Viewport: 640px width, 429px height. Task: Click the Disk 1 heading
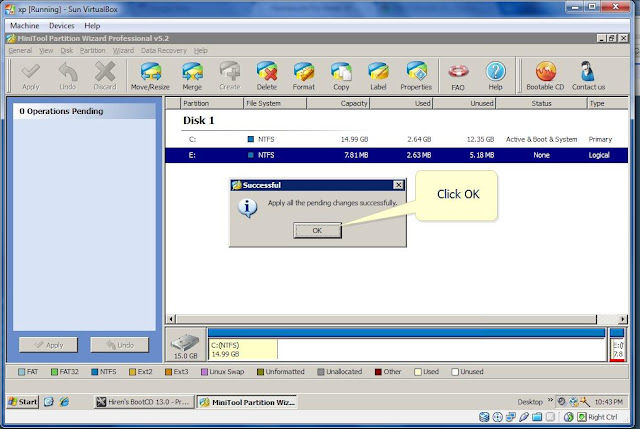point(199,120)
